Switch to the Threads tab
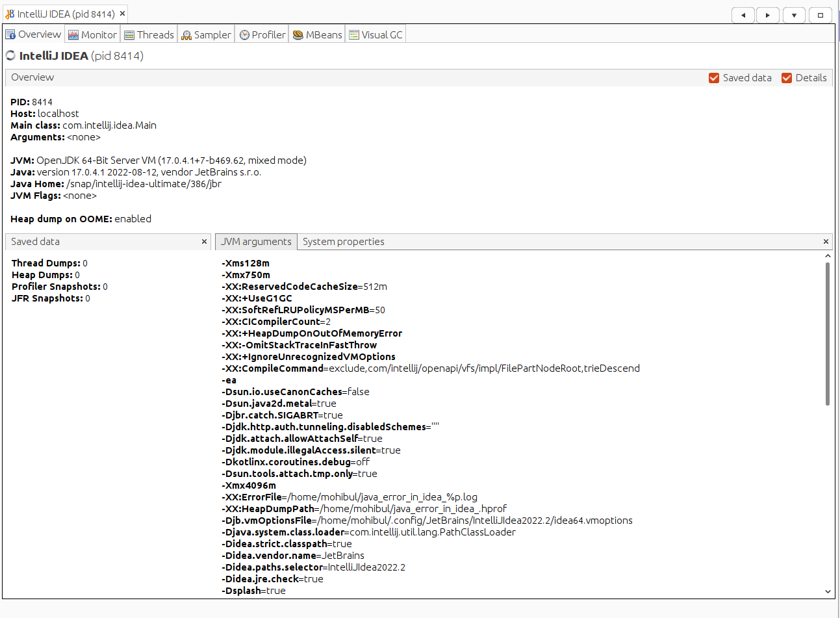Screen dimensions: 840x618 (x=149, y=34)
